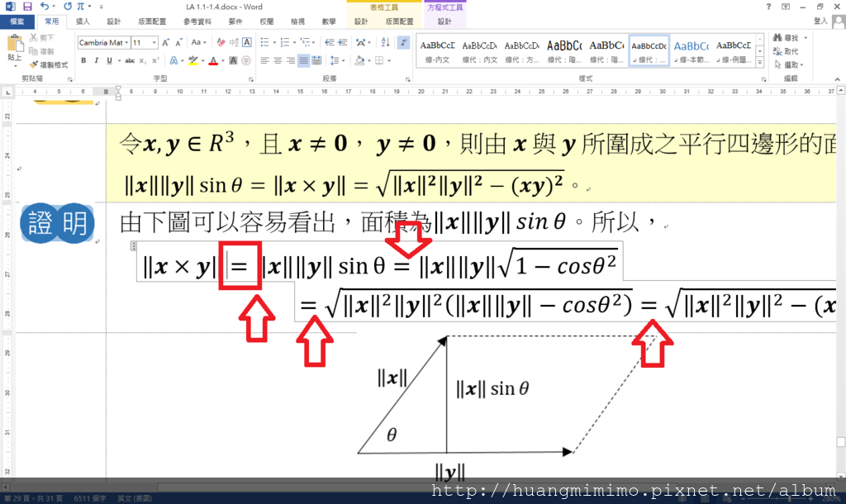Apply blue heading style 線-本節
This screenshot has width=846, height=504.
coord(692,52)
